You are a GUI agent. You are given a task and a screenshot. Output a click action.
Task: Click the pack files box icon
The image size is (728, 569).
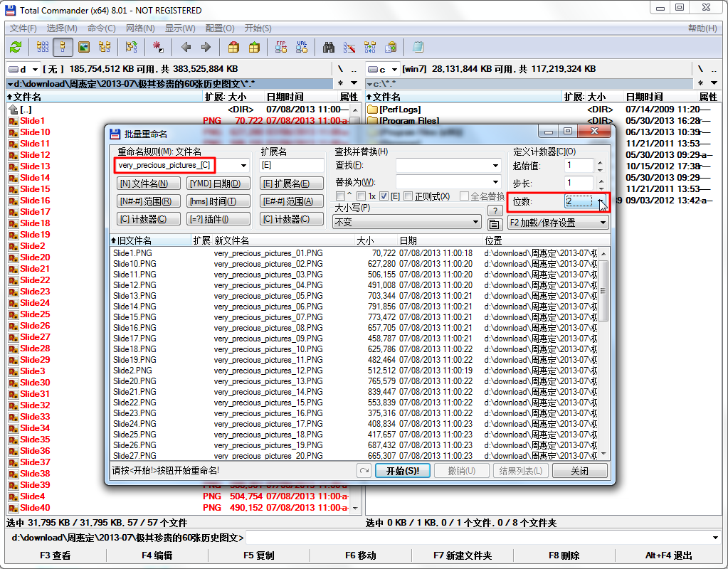pos(233,47)
